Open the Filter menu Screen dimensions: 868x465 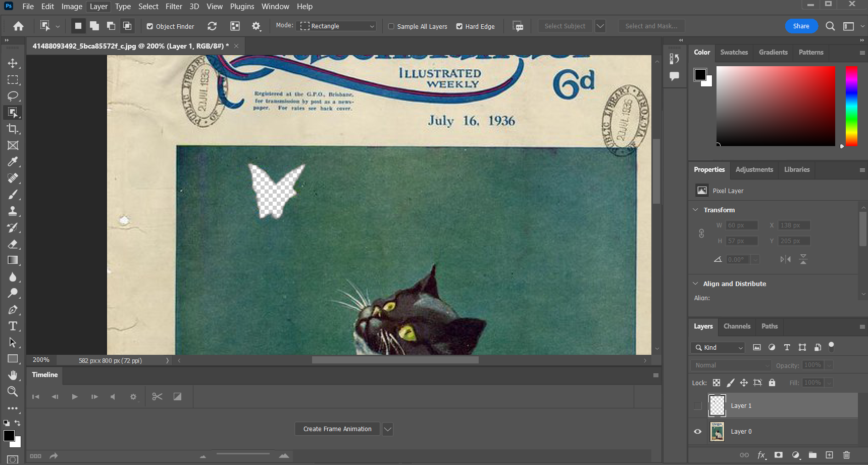click(174, 7)
